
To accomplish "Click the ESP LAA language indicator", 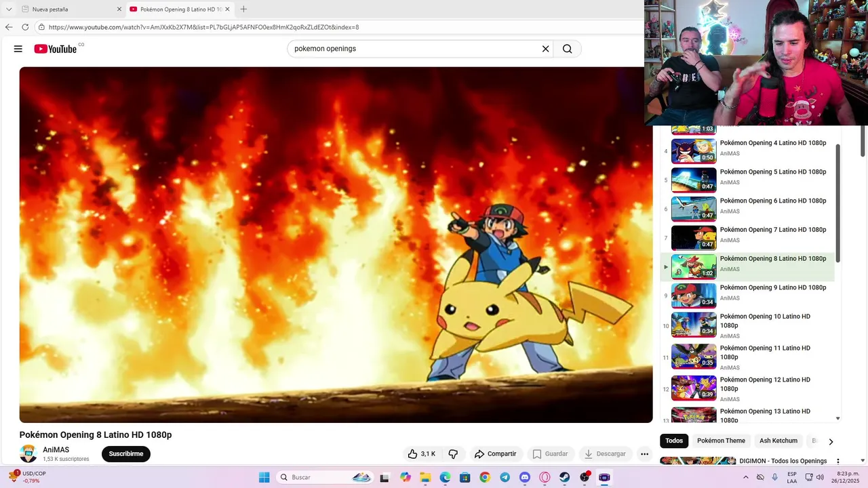I will (x=792, y=477).
